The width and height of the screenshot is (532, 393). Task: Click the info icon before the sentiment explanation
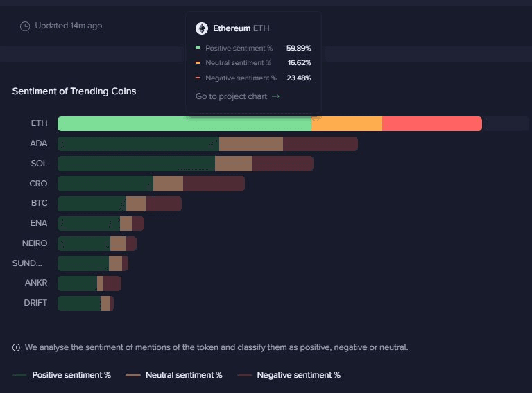16,347
